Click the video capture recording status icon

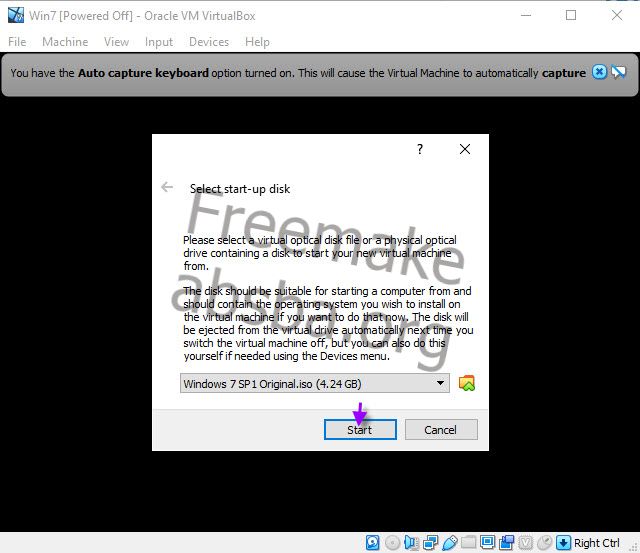click(507, 542)
